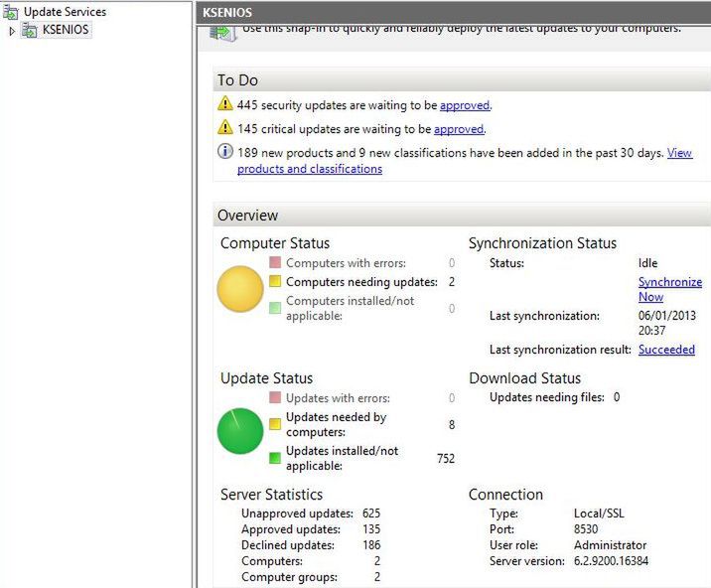Click yellow swatch for Updates needed by computers
This screenshot has width=711, height=588.
[275, 424]
